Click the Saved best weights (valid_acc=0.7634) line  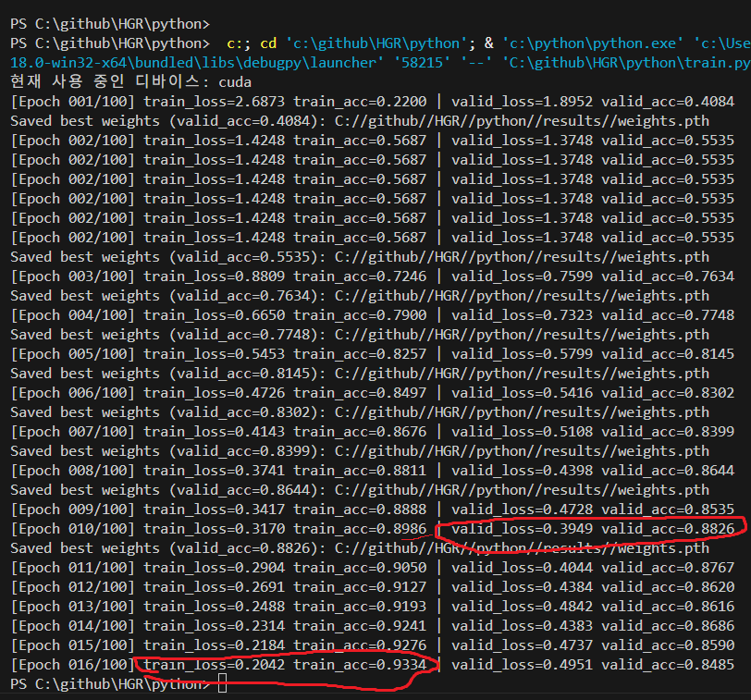coord(360,296)
